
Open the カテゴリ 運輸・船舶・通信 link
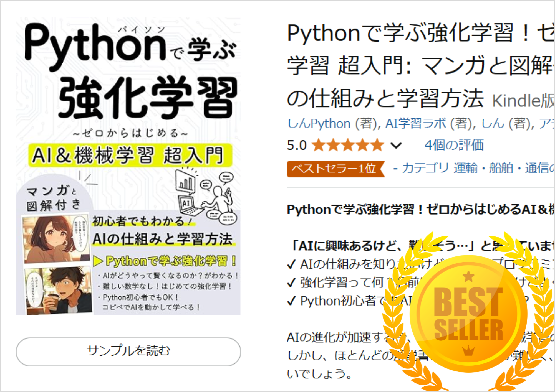pos(478,168)
